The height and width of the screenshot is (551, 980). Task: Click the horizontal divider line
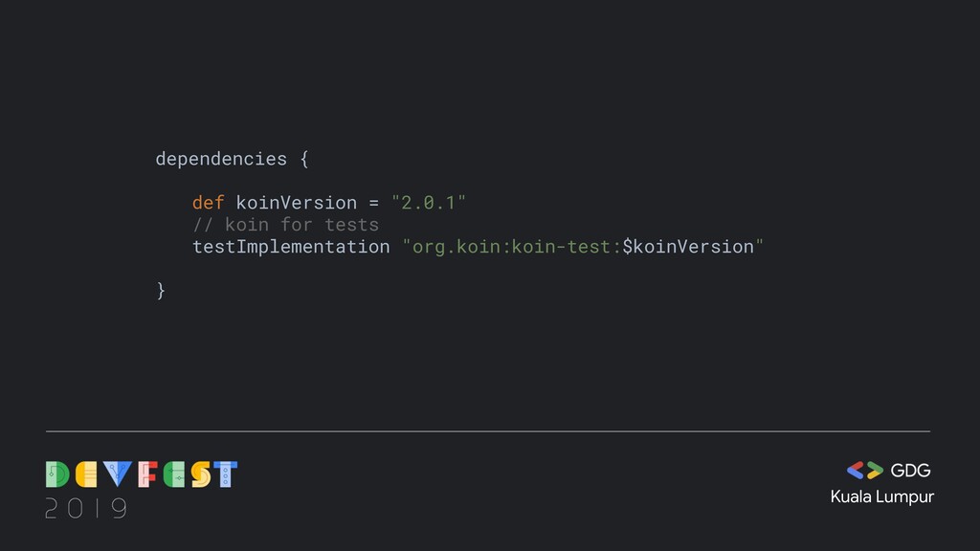coord(488,431)
